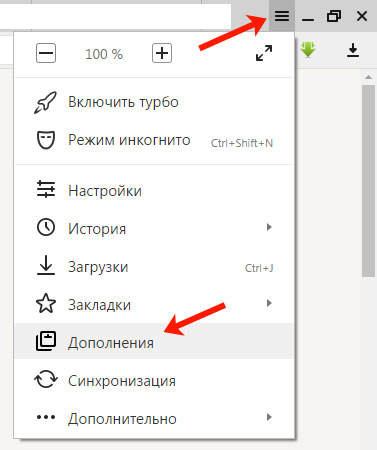Open the Закладки menu item
The height and width of the screenshot is (450, 377).
[154, 305]
